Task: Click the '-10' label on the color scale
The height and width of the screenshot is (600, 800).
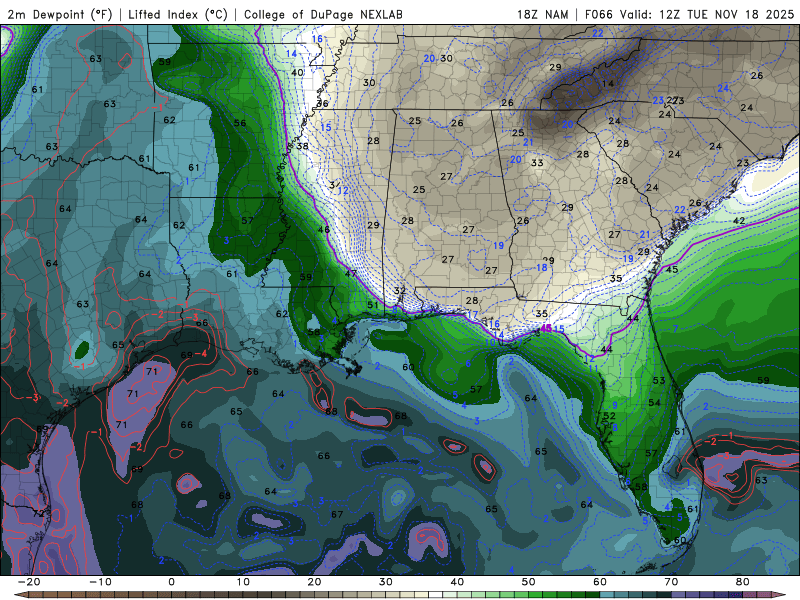Action: 99,582
